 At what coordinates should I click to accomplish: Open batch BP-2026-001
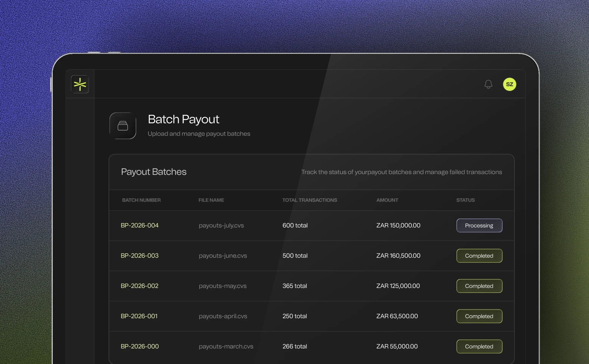(139, 316)
